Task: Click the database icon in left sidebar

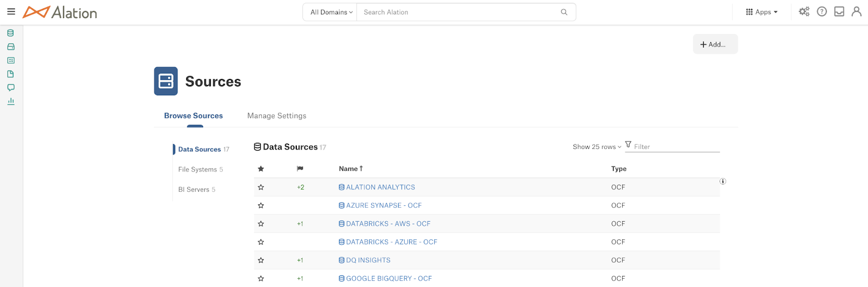Action: pos(10,33)
